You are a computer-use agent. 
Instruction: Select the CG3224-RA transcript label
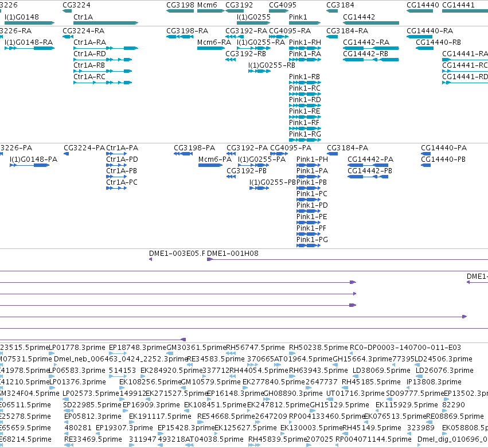pos(83,31)
